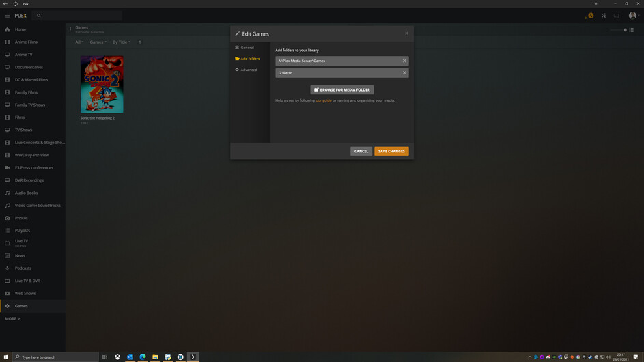The image size is (644, 362).
Task: Select Add folders tab in dialog
Action: [x=247, y=59]
